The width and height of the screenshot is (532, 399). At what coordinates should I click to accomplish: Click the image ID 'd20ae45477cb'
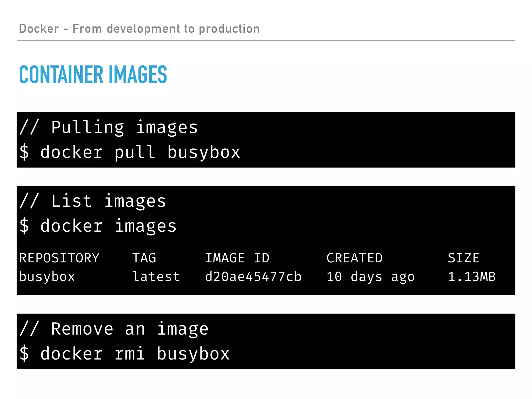click(253, 277)
